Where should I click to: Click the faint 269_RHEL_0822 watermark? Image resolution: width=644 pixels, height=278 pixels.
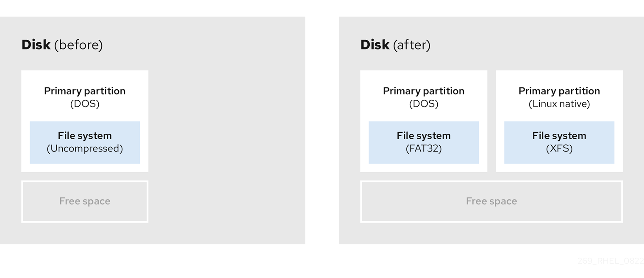pos(611,261)
